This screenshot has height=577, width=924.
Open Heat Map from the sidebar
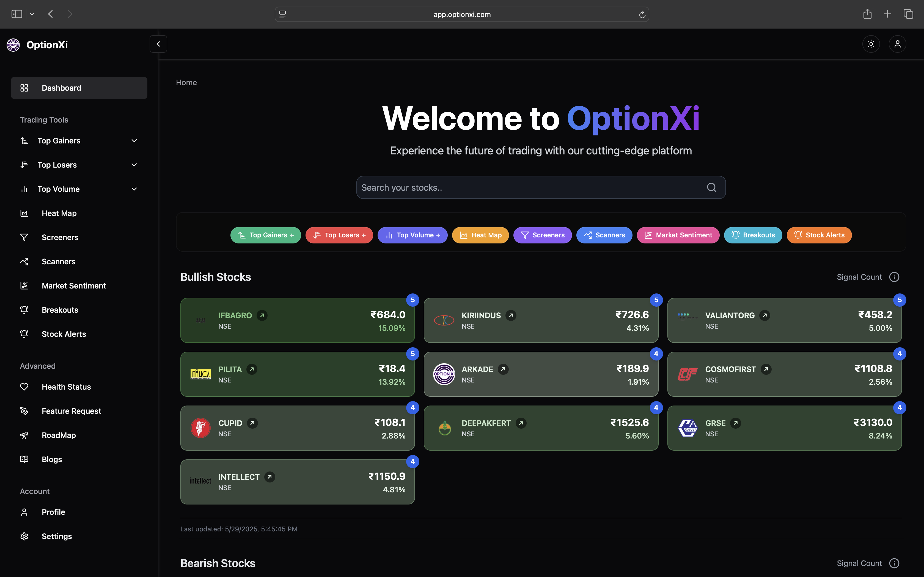pyautogui.click(x=59, y=213)
